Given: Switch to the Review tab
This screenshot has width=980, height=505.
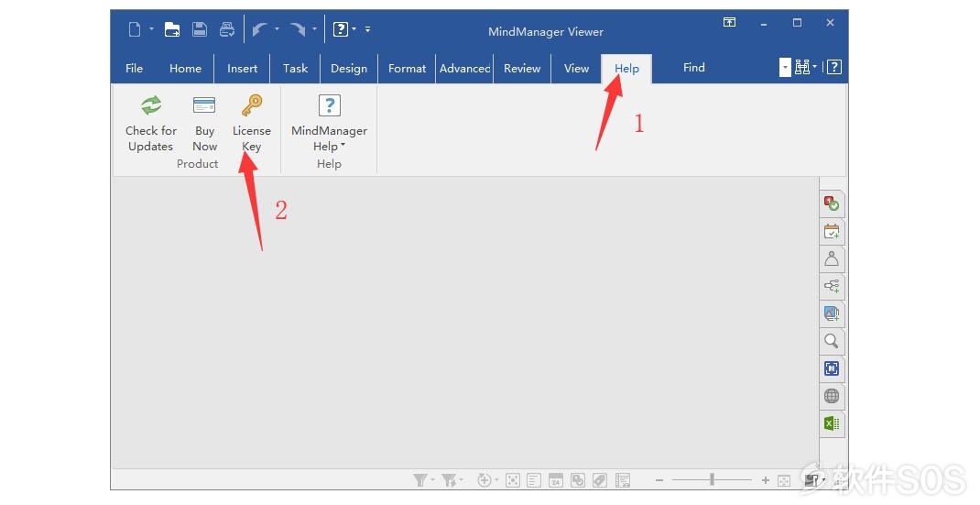Looking at the screenshot, I should (522, 68).
